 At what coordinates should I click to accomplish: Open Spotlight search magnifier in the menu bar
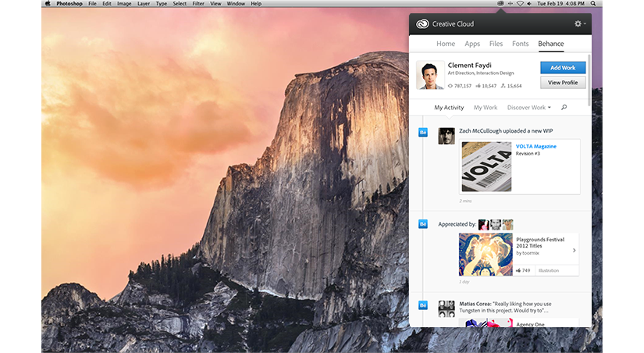(593, 3)
